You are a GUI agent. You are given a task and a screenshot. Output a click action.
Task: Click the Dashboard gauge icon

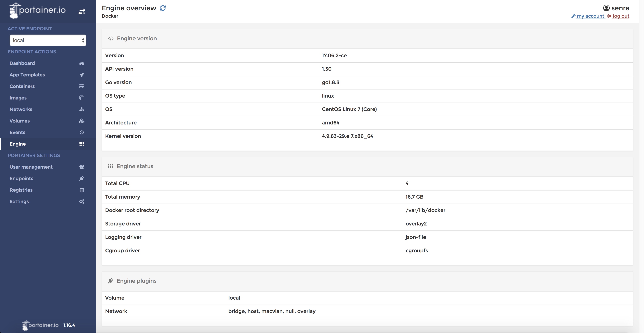pos(82,63)
